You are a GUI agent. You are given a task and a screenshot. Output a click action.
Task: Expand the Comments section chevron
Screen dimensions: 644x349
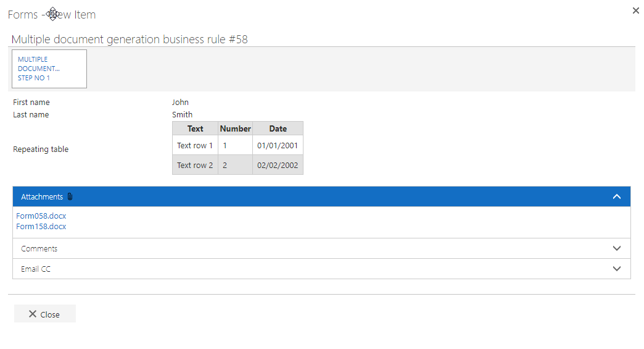pyautogui.click(x=616, y=248)
